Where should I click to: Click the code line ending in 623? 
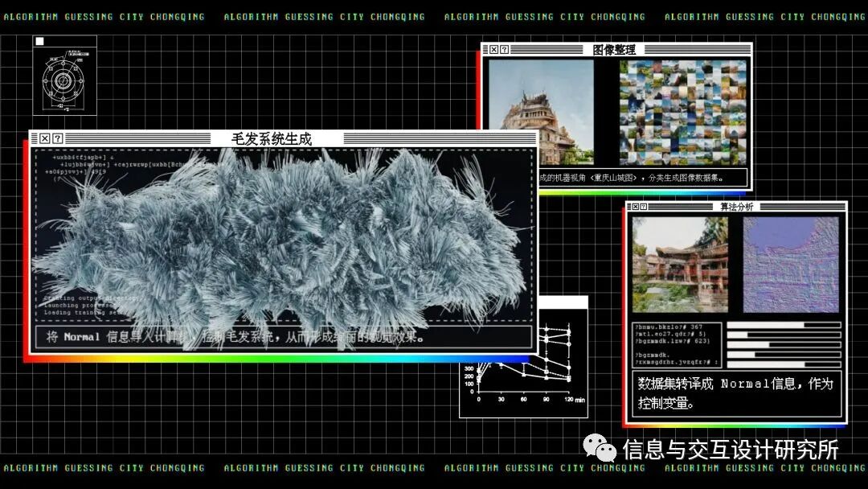click(x=671, y=341)
